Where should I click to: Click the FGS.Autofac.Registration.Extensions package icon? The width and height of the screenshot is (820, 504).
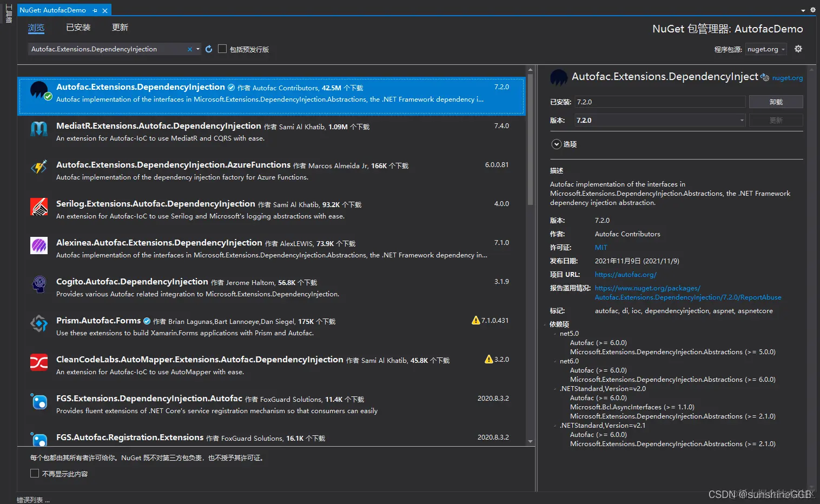pos(39,439)
